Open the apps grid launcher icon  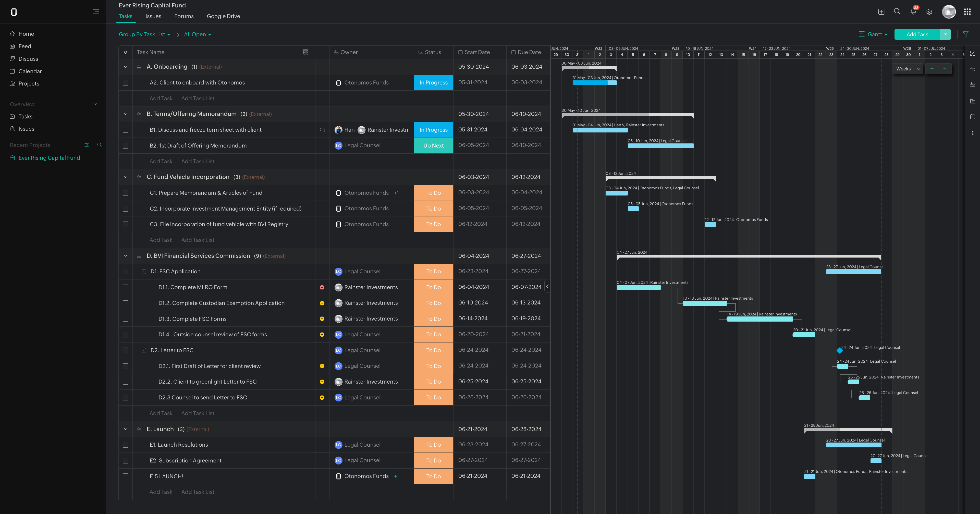click(x=967, y=12)
